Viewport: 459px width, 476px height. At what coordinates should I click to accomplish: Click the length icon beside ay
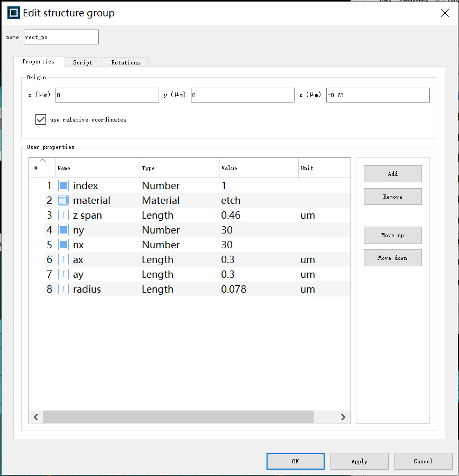click(63, 274)
